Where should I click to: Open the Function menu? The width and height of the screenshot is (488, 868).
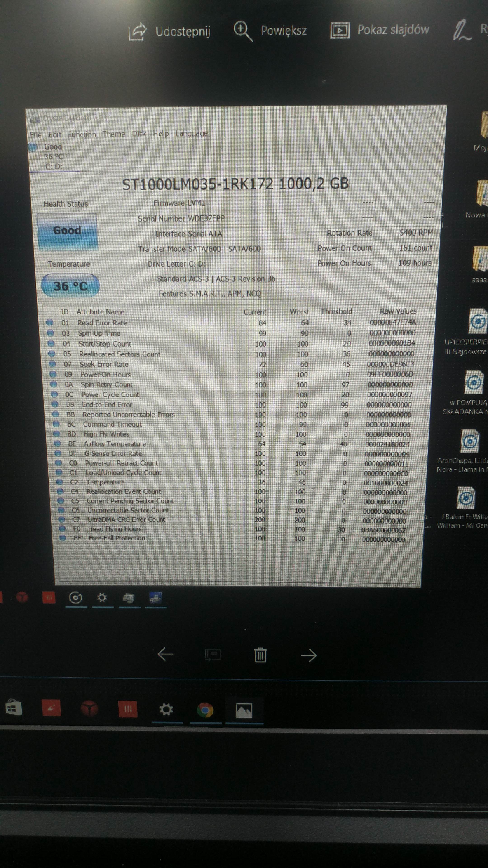(x=82, y=134)
